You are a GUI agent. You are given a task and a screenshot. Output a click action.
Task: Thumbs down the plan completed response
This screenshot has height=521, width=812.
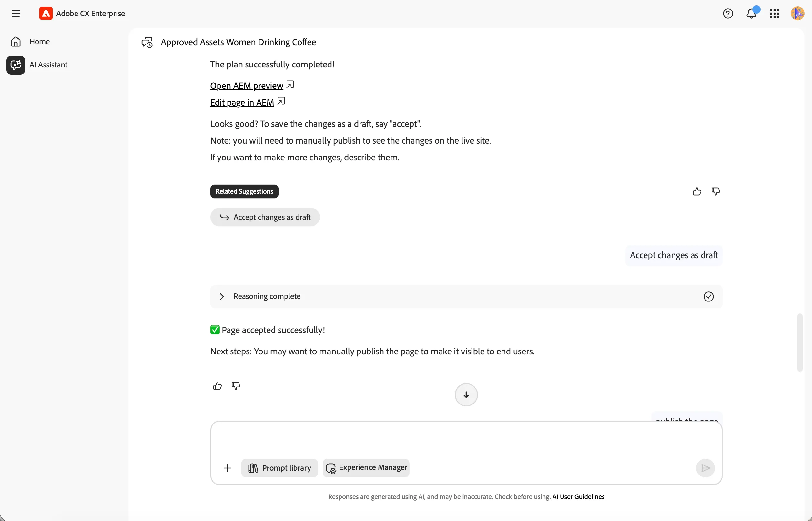716,191
